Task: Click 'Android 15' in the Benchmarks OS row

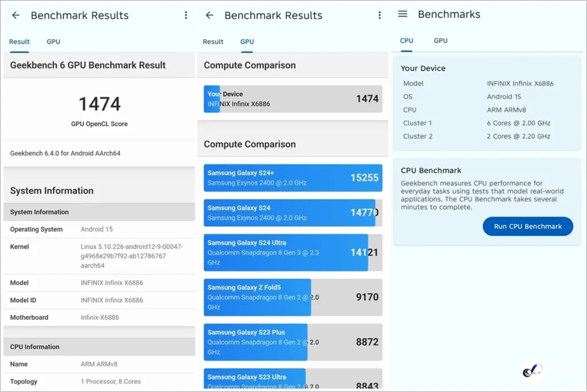Action: (x=504, y=97)
